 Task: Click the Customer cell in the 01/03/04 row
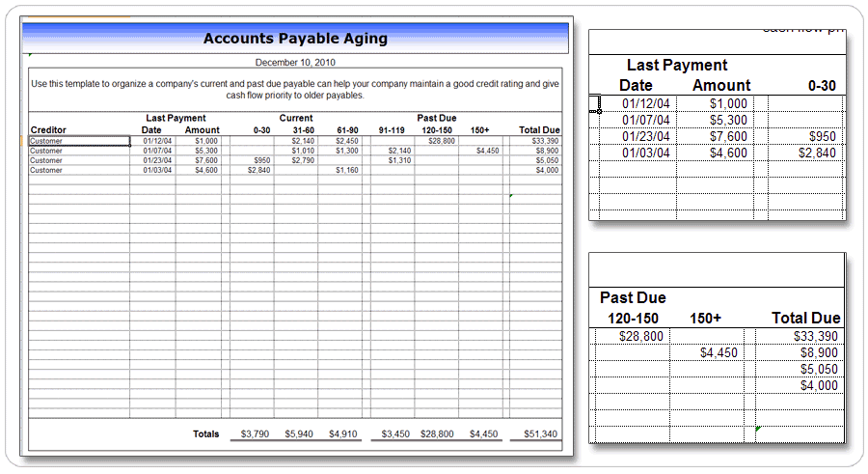click(x=79, y=170)
